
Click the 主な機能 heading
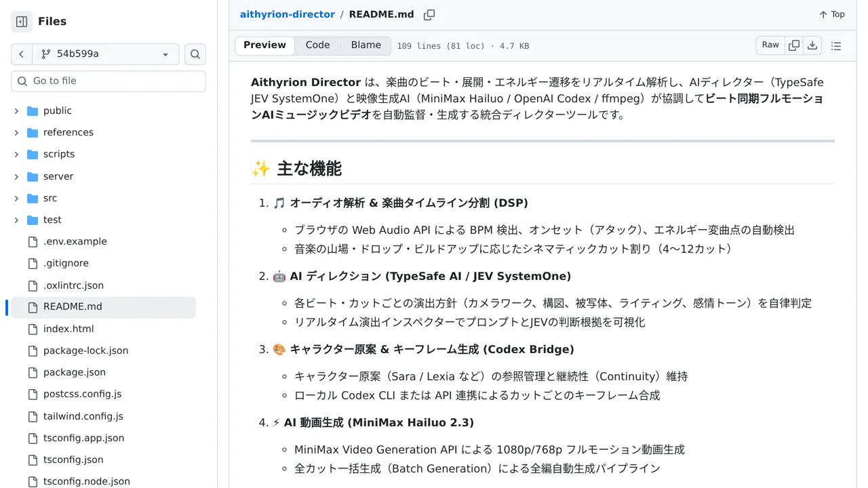[x=309, y=169]
